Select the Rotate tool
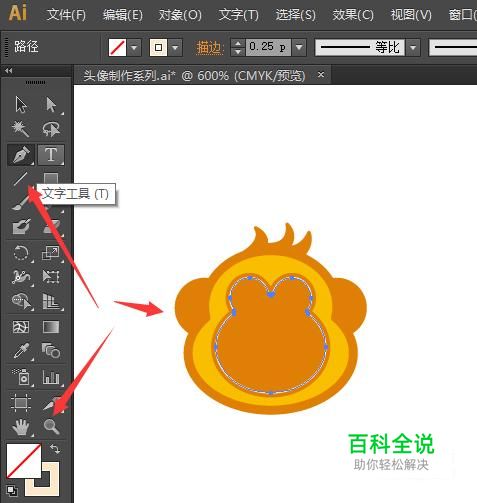This screenshot has height=503, width=477. (x=21, y=253)
